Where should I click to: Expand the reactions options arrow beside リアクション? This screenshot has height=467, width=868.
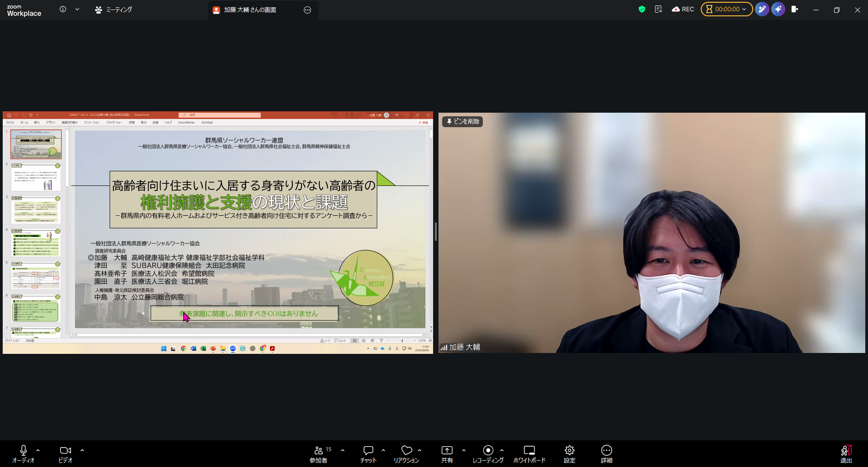coord(420,450)
